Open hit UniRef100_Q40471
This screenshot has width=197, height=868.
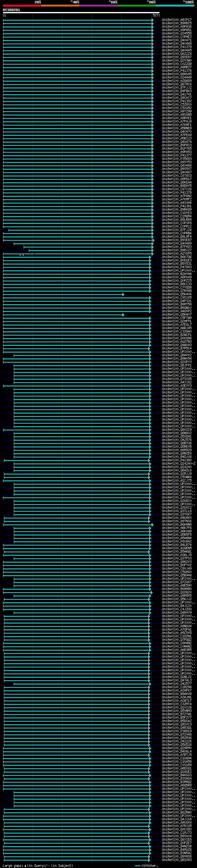pos(177,40)
